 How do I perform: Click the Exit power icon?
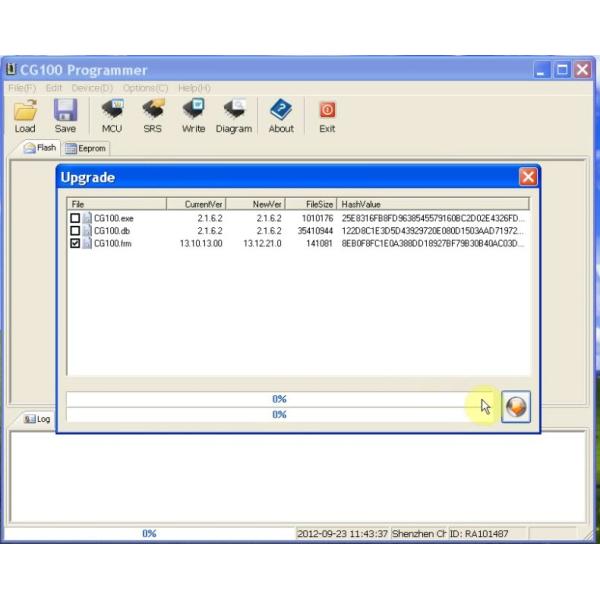327,110
